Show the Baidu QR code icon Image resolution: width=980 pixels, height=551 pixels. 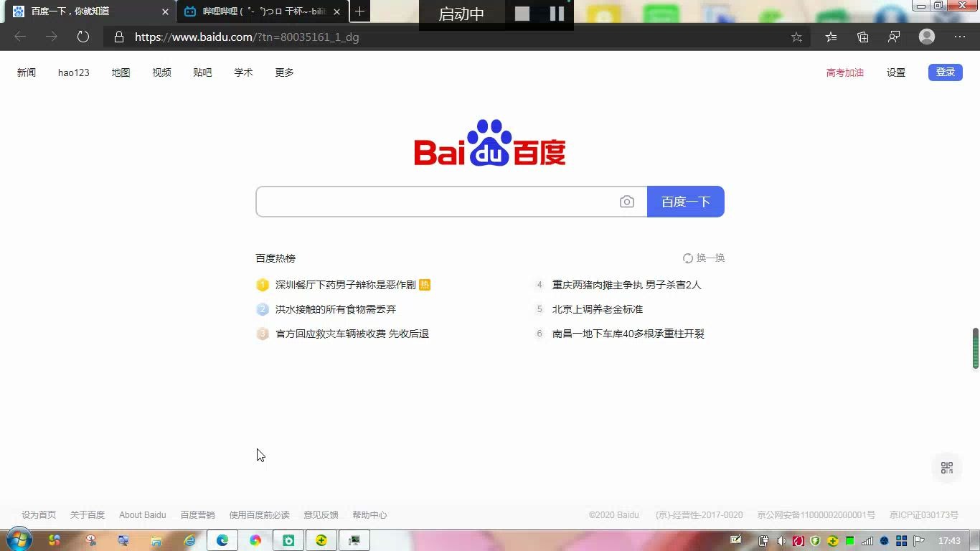coord(947,468)
